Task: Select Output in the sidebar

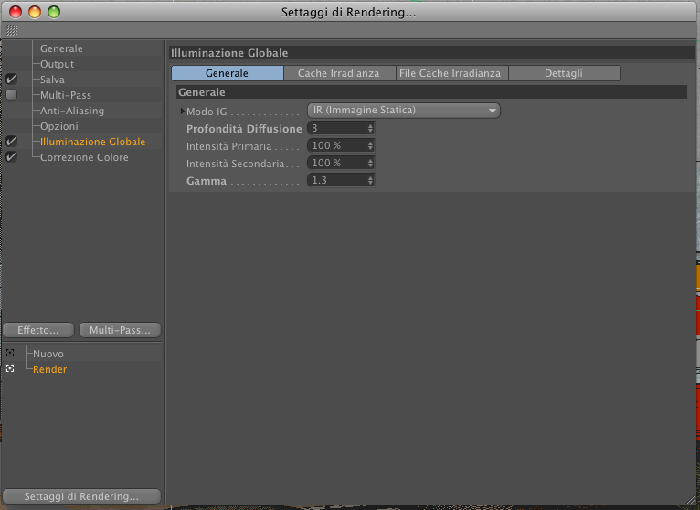Action: 57,64
